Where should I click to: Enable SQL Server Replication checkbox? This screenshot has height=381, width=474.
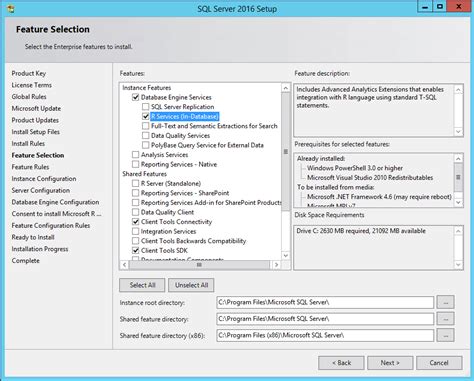click(145, 107)
